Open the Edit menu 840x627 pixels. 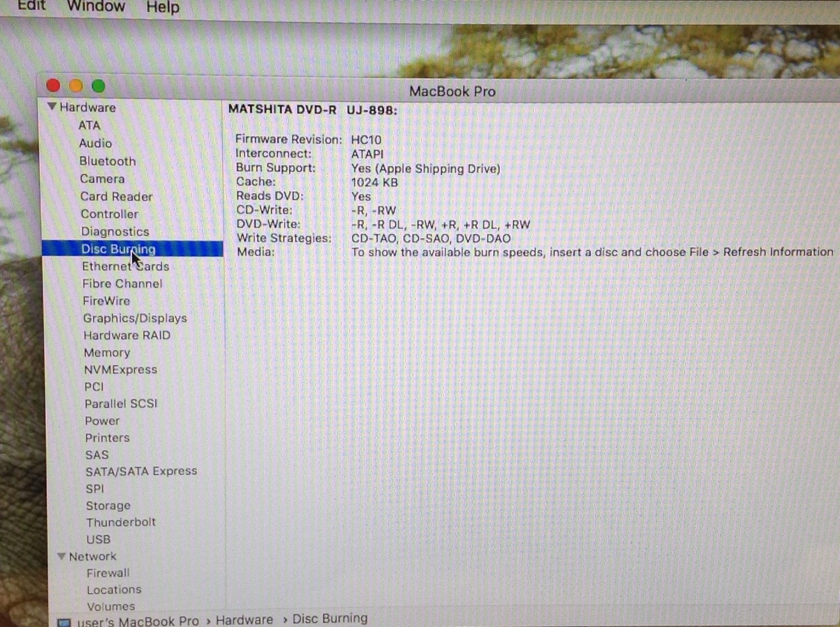31,6
